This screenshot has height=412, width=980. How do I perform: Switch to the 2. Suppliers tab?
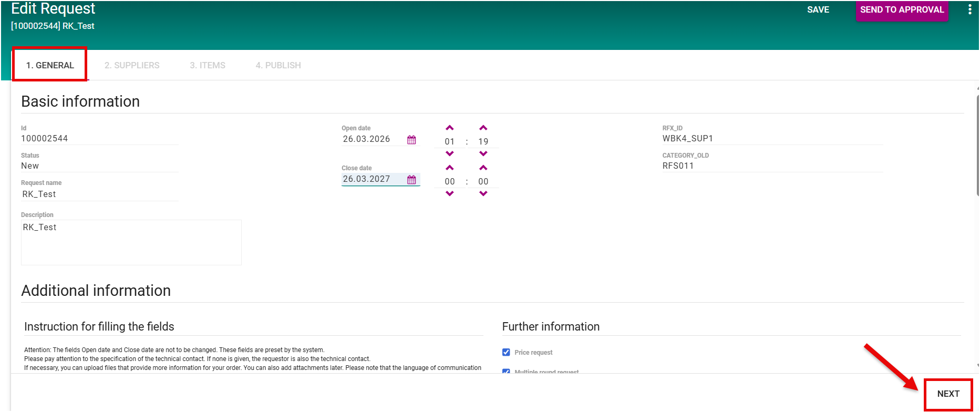(x=132, y=65)
